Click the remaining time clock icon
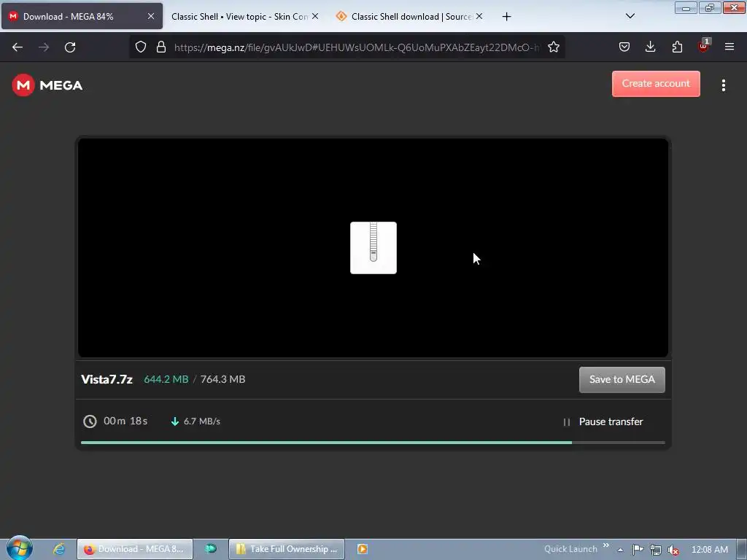Image resolution: width=747 pixels, height=560 pixels. tap(90, 421)
